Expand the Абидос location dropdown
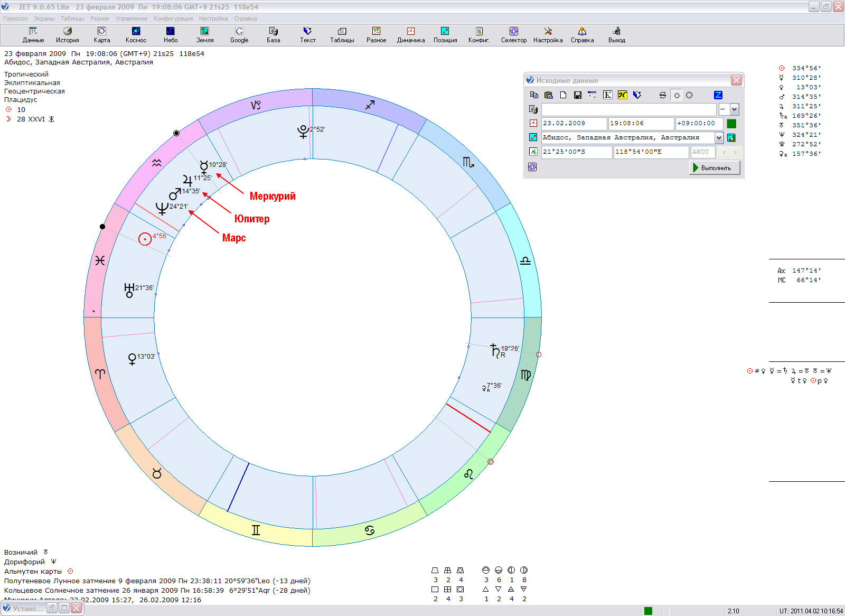 [719, 138]
